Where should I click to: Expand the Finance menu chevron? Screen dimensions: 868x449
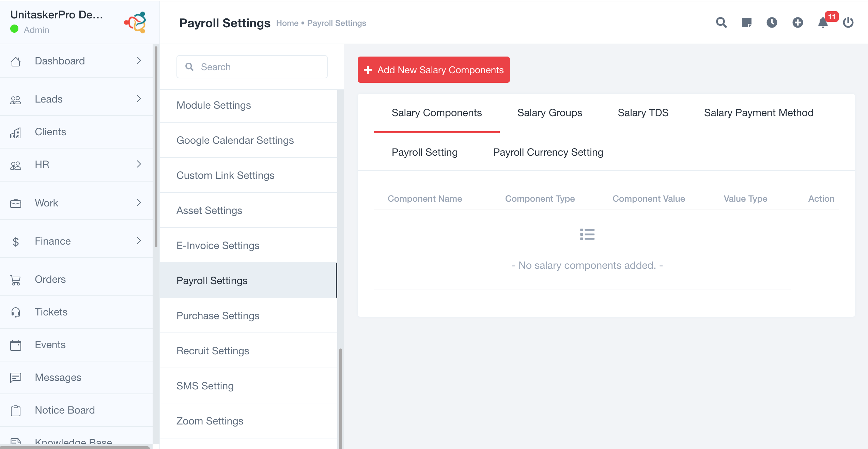tap(139, 241)
